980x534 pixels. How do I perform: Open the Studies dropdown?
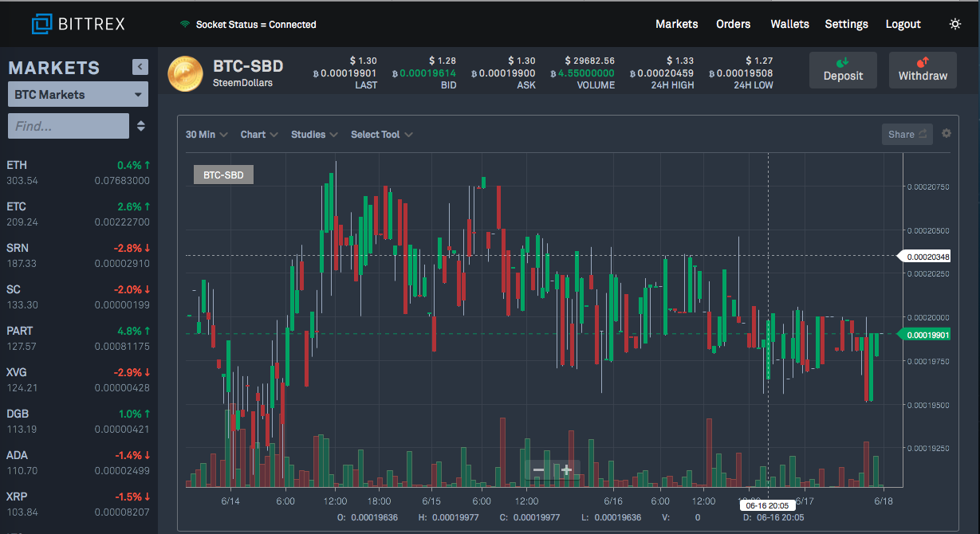pos(314,134)
